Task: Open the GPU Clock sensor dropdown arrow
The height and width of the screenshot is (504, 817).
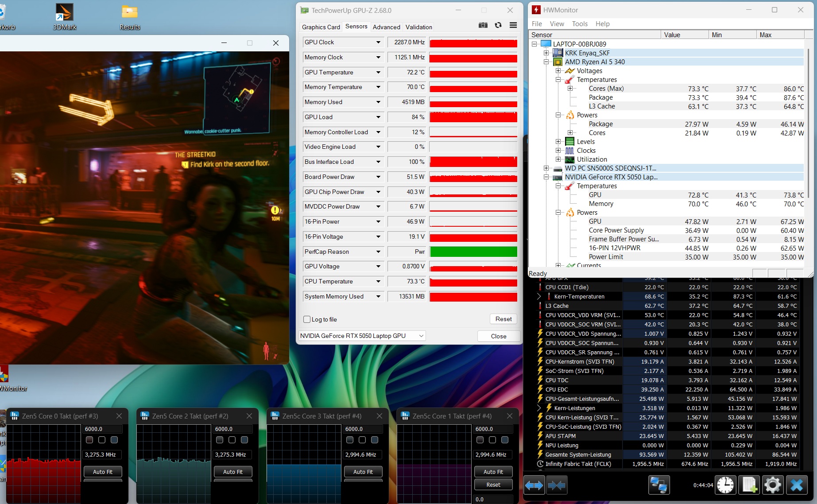Action: pyautogui.click(x=378, y=43)
